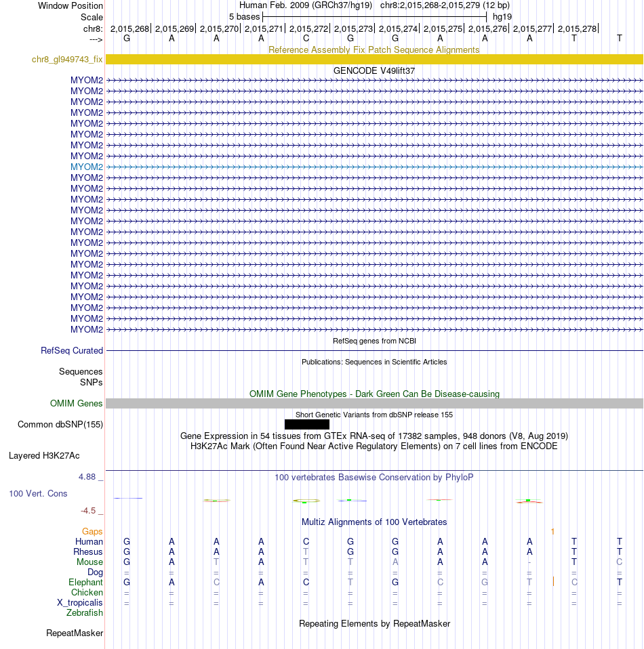Click the Scale label

coord(92,18)
